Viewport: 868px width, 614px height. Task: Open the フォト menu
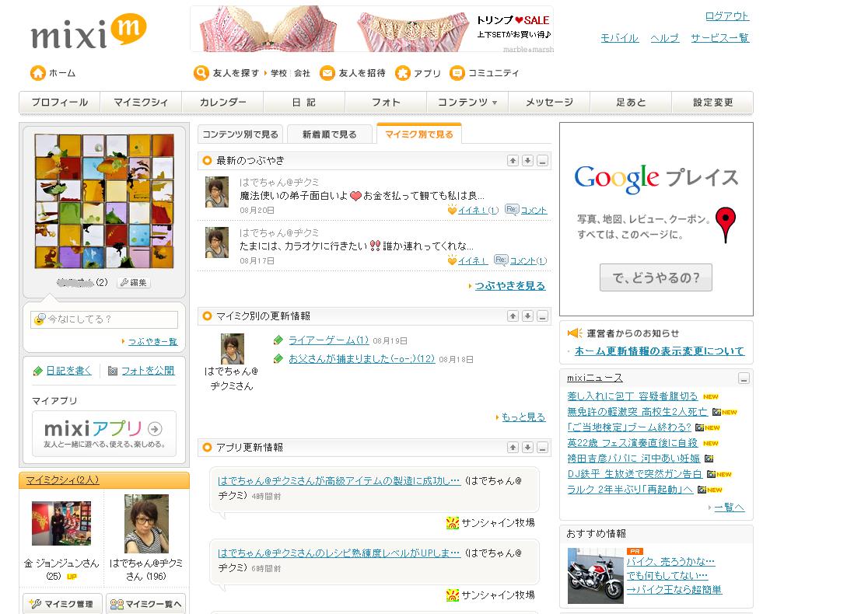tap(386, 103)
